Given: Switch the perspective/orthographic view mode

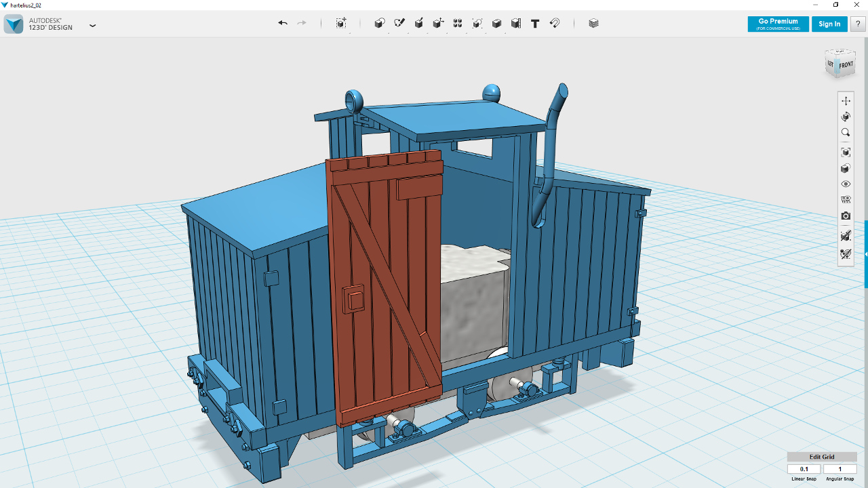Looking at the screenshot, I should pos(846,169).
